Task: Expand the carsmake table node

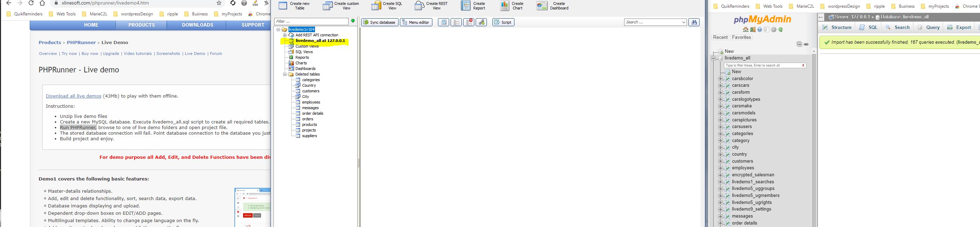Action: tap(720, 106)
